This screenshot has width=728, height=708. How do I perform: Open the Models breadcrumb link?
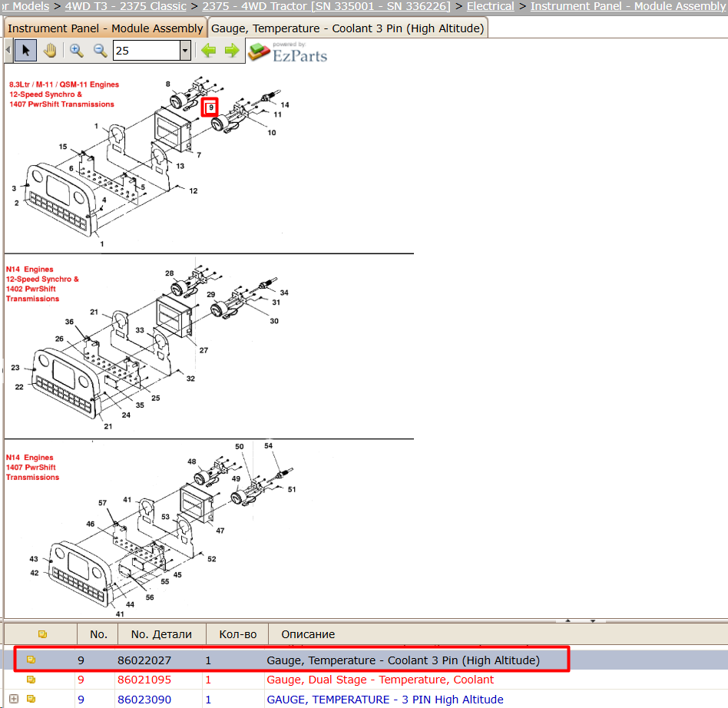[x=25, y=6]
